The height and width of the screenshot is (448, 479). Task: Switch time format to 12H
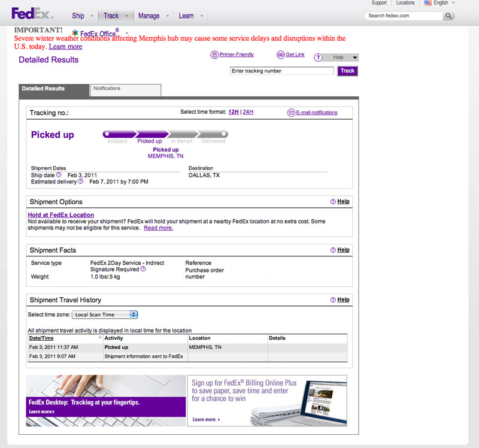click(x=234, y=112)
